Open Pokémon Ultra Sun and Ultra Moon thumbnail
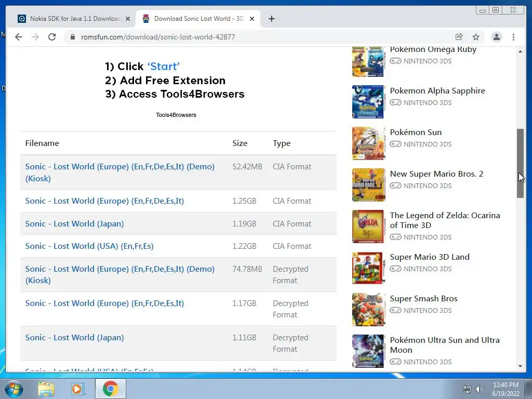The image size is (532, 399). click(x=368, y=351)
